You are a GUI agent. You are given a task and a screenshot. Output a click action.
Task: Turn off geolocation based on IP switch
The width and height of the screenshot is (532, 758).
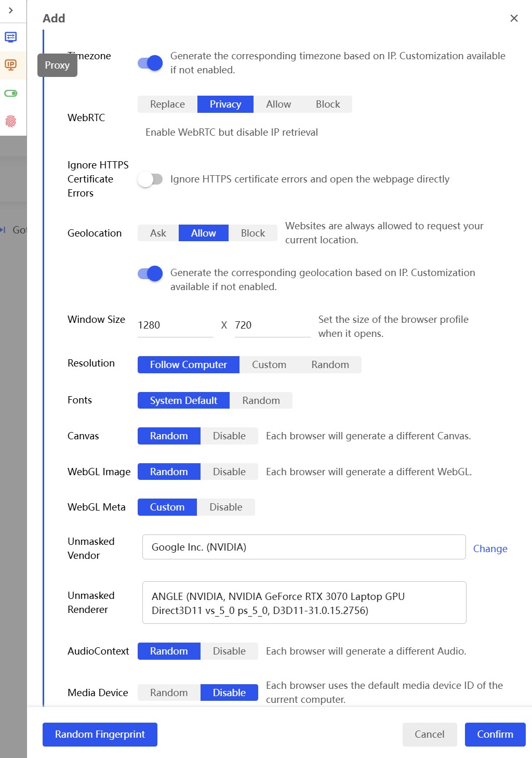pos(150,273)
